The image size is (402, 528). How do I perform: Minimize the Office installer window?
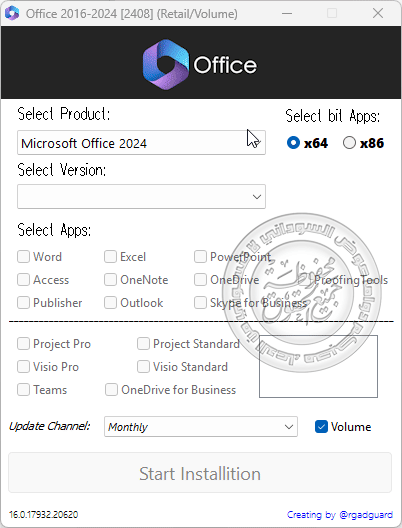click(x=287, y=13)
